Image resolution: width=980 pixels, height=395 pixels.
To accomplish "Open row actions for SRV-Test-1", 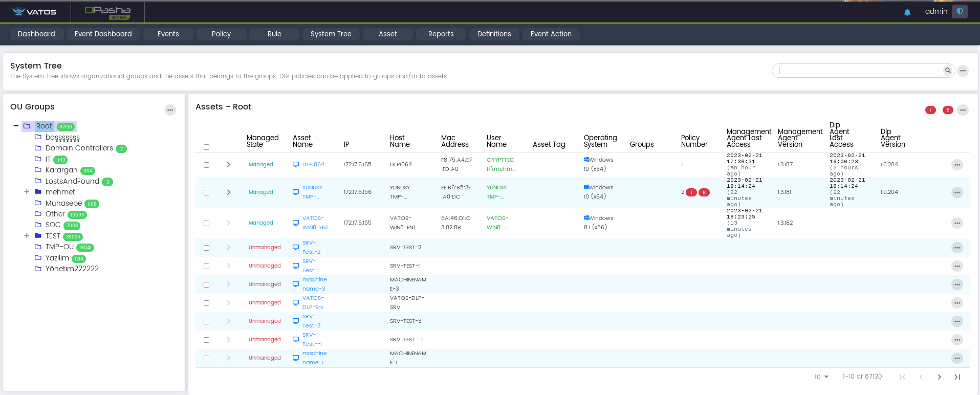I will point(957,266).
